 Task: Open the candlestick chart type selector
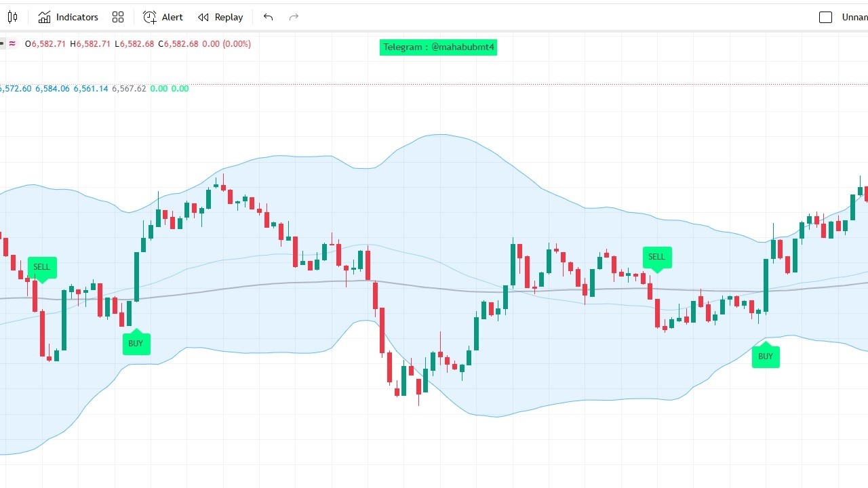coord(12,17)
